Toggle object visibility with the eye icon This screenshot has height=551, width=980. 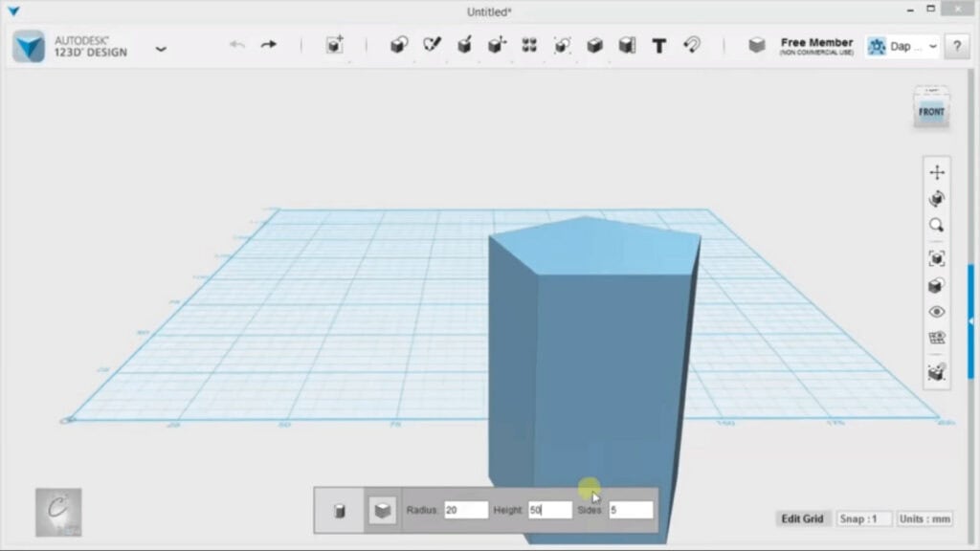[937, 312]
